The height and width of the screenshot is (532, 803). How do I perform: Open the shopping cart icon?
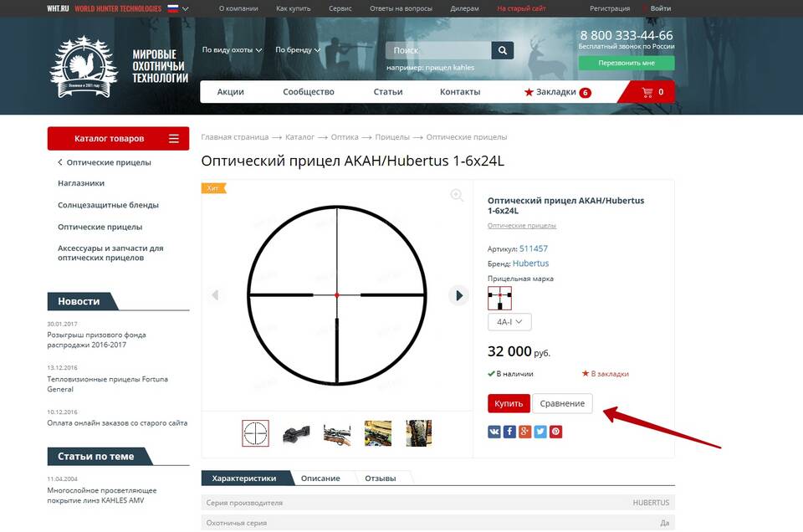(647, 92)
